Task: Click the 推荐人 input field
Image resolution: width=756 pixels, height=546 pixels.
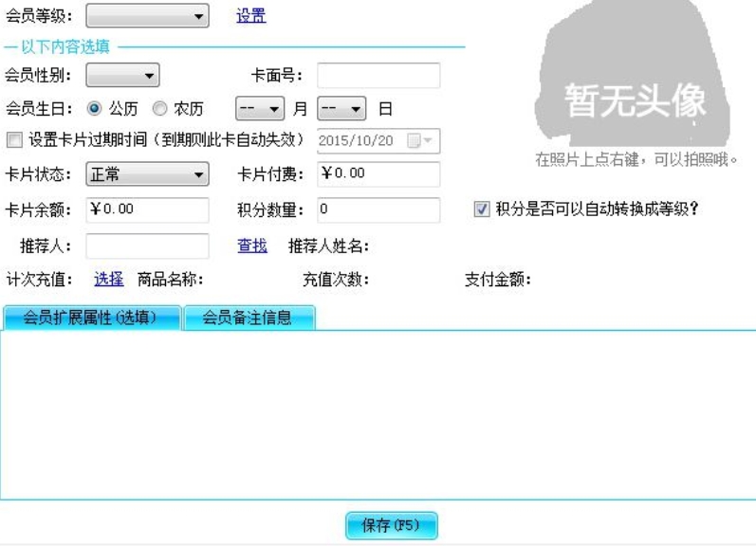Action: [147, 246]
